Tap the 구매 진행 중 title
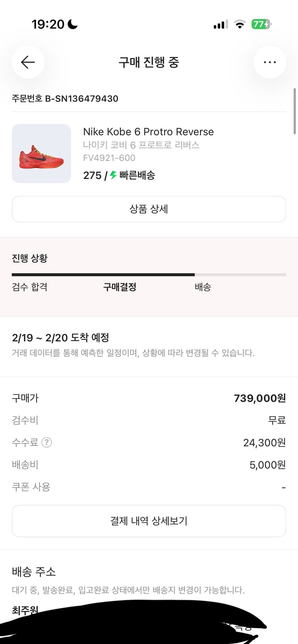The height and width of the screenshot is (644, 298). coord(149,62)
